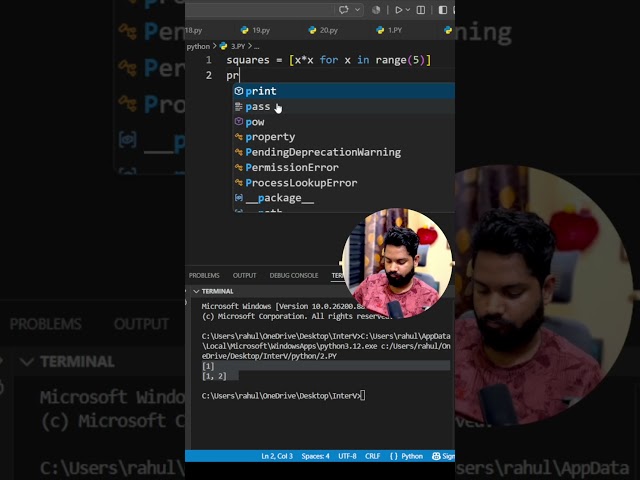Select the __package__ suggestion
Viewport: 640px width, 480px height.
point(344,198)
